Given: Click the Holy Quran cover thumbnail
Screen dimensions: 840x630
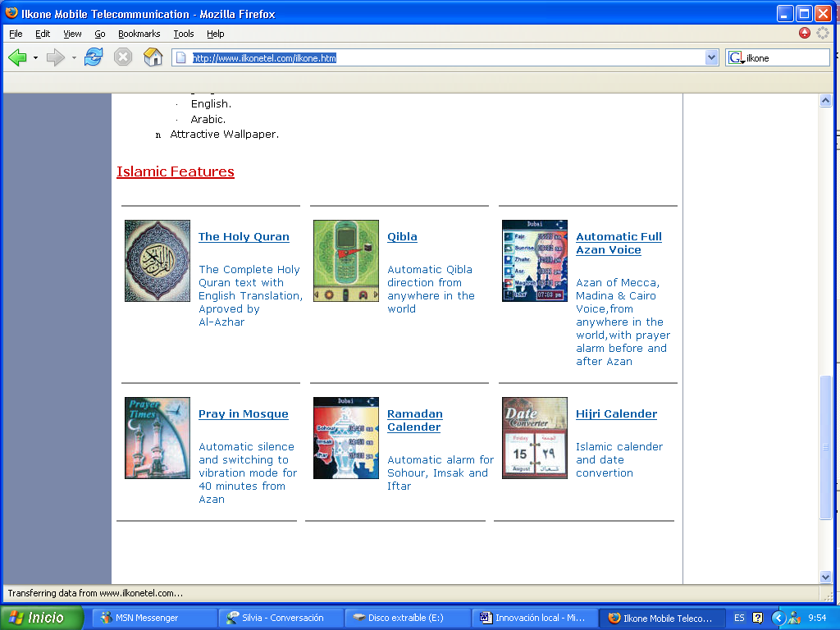Looking at the screenshot, I should (157, 261).
